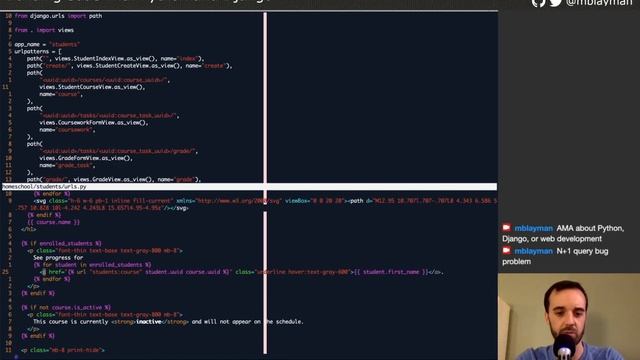640x360 pixels.
Task: Click '{{ student.first_name }}' in the anchor line
Action: coord(391,272)
